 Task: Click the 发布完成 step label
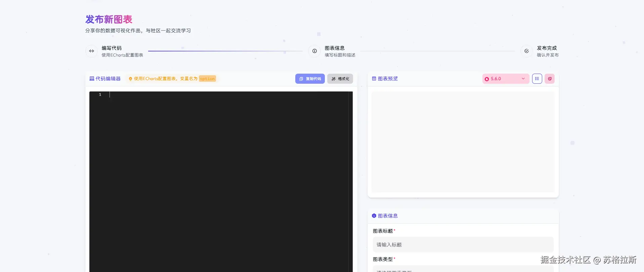(547, 48)
